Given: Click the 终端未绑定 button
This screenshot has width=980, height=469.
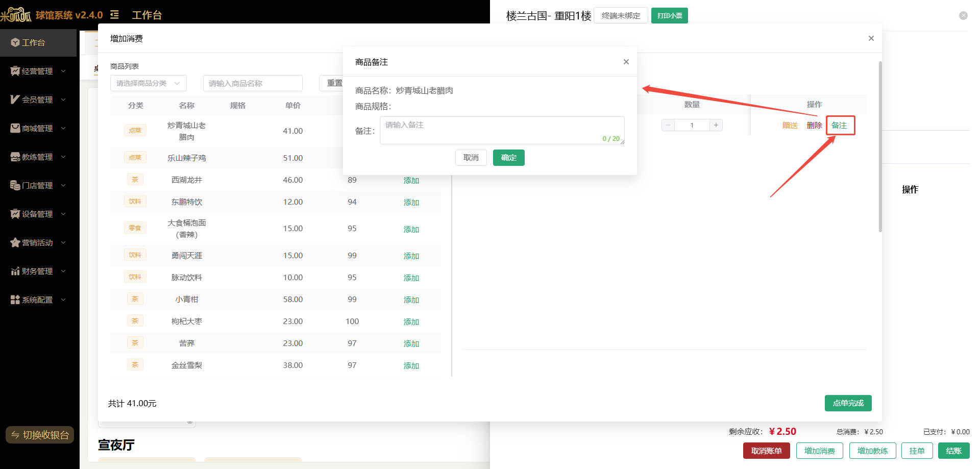Looking at the screenshot, I should pos(621,15).
